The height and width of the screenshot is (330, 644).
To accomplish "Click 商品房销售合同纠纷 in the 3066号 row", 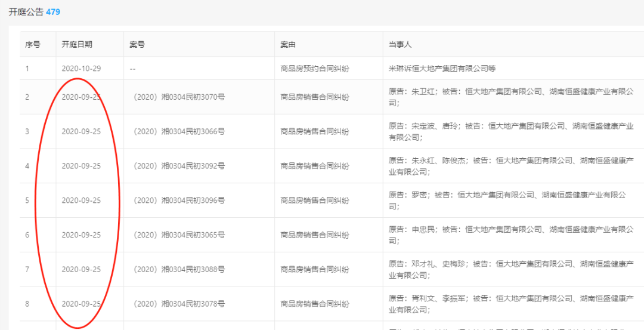I will [315, 131].
